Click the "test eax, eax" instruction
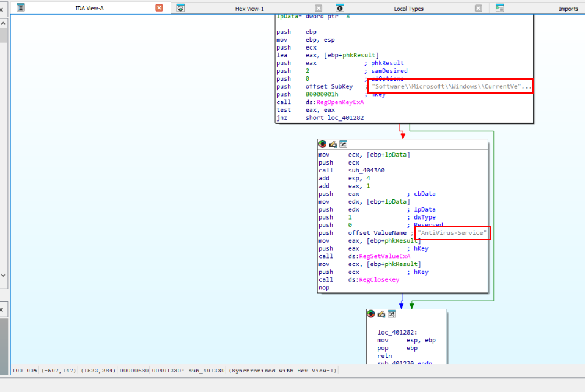This screenshot has height=392, width=585. click(306, 110)
